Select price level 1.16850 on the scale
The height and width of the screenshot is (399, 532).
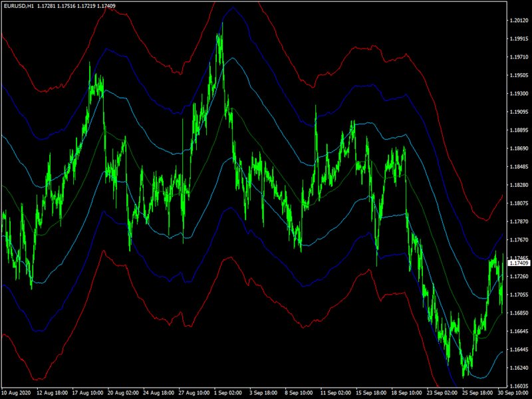pyautogui.click(x=519, y=313)
